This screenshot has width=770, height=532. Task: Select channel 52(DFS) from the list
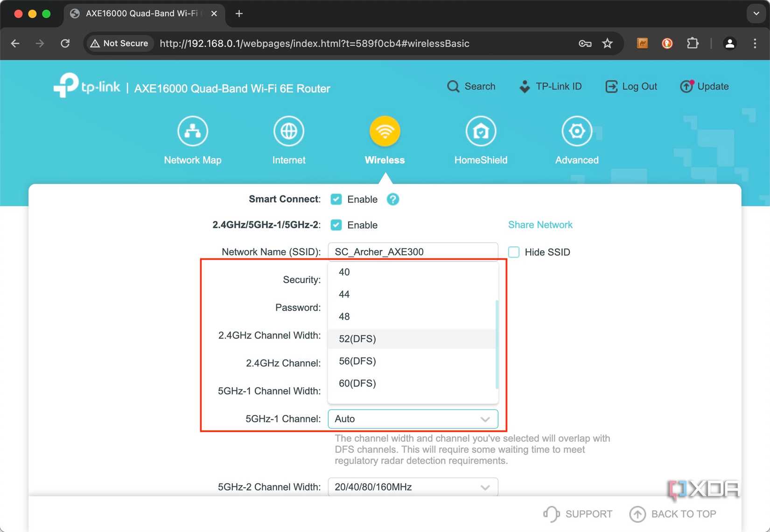pos(412,339)
